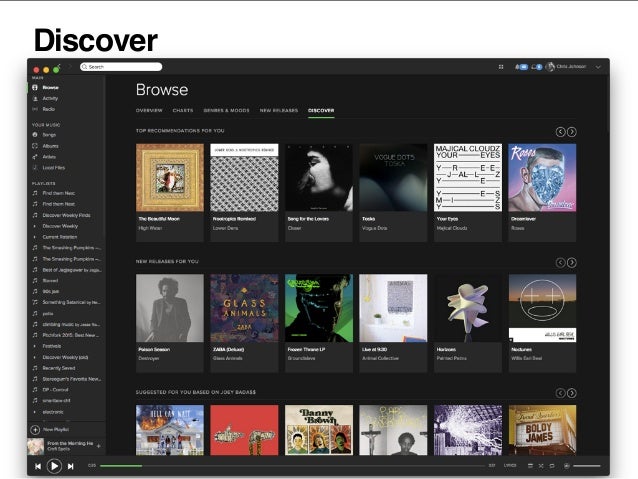Open the Hell Can Wait album cover
638x479 pixels.
(x=170, y=430)
